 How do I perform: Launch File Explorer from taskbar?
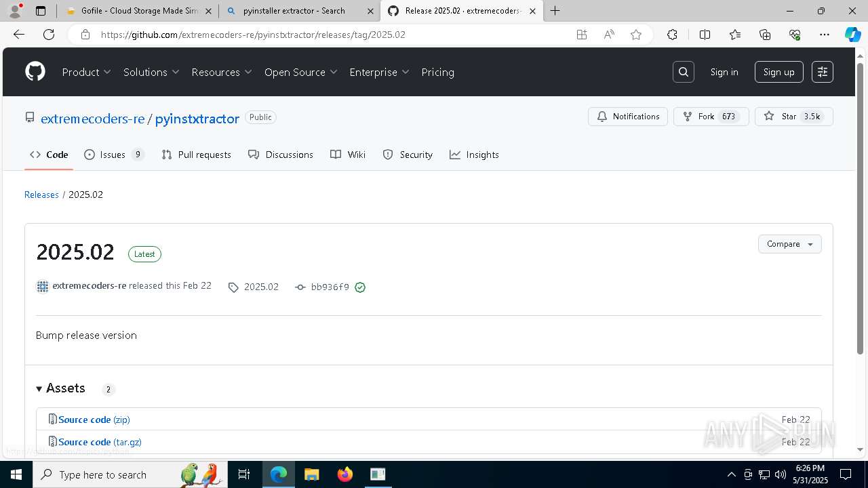(311, 474)
